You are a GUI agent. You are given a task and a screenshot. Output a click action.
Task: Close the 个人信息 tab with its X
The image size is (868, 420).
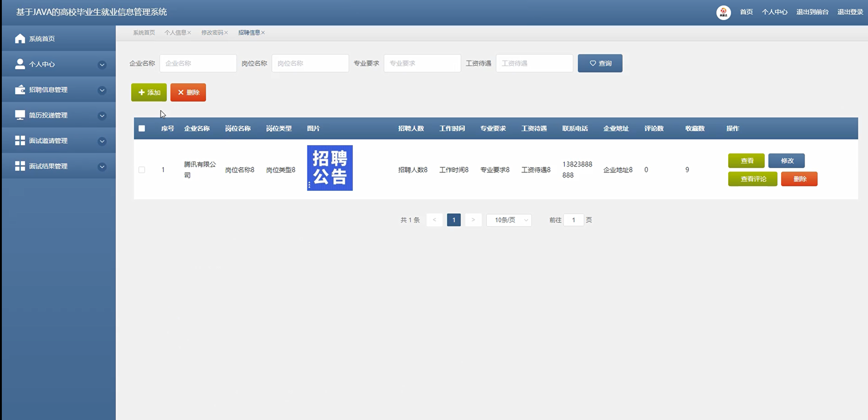[189, 33]
